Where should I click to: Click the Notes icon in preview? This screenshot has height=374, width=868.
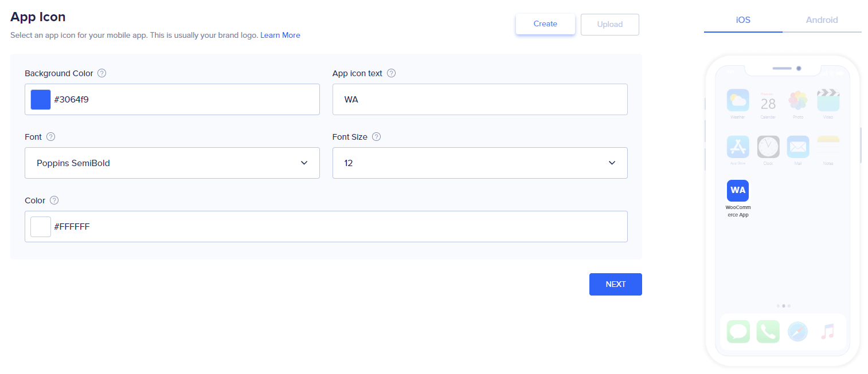(828, 147)
